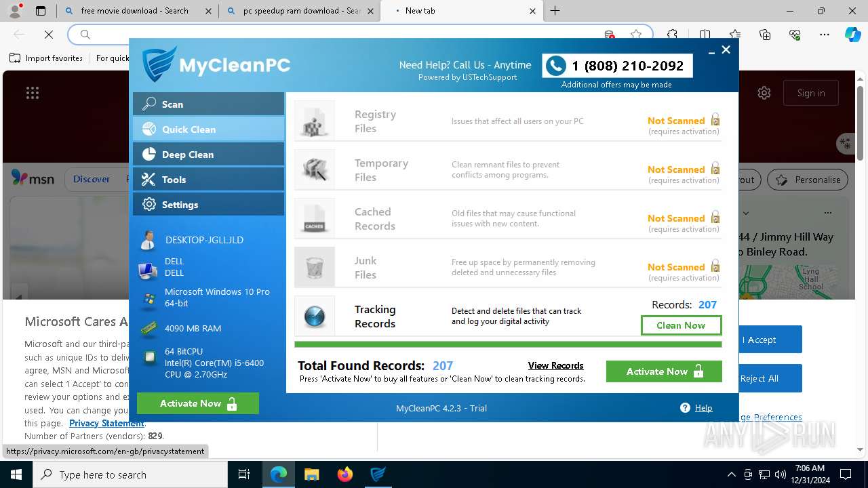This screenshot has height=488, width=868.
Task: Click the taskbar search box
Action: point(130,474)
